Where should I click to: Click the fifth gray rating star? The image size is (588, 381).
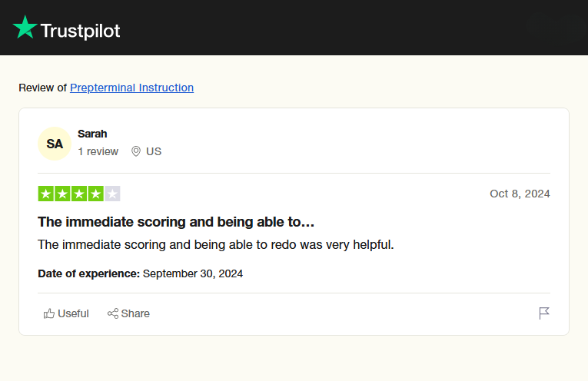point(113,194)
